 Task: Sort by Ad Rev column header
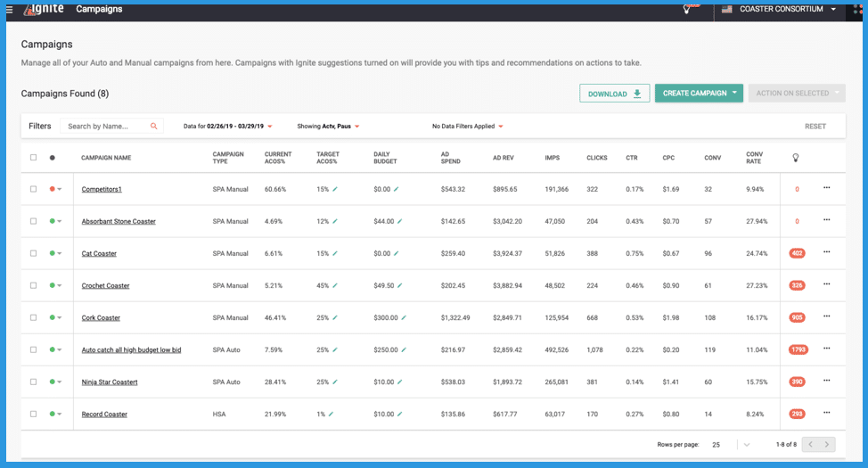click(504, 158)
